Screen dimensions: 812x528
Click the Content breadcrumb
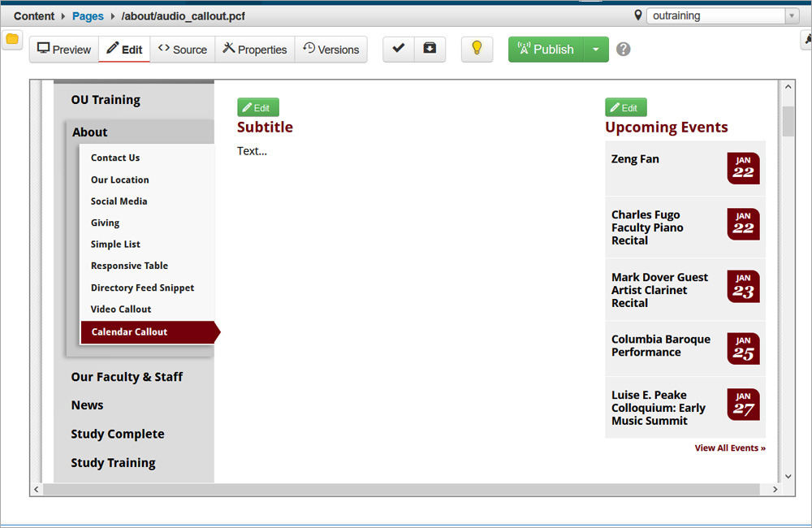[33, 16]
